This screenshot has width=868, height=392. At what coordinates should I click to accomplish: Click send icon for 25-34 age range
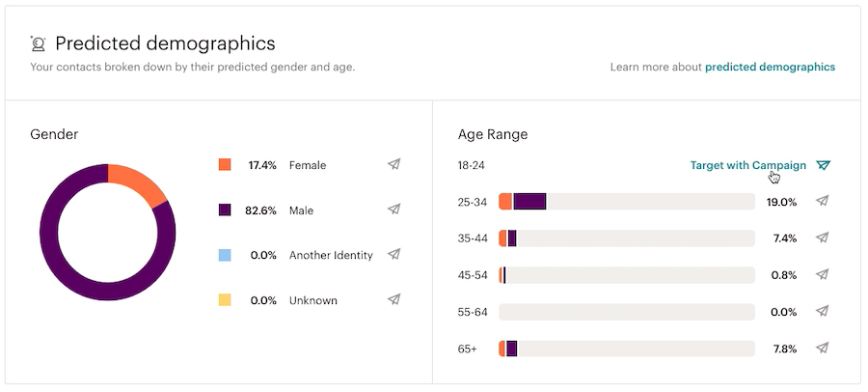[822, 202]
